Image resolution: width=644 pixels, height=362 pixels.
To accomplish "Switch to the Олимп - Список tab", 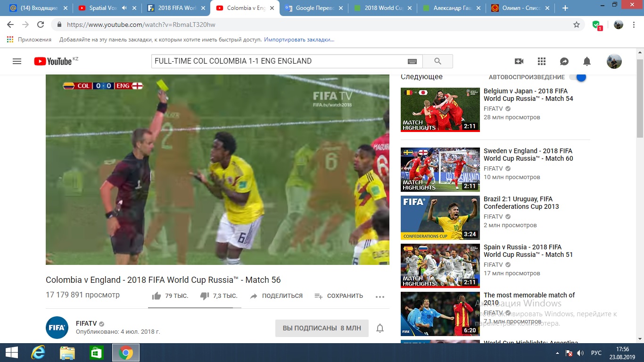I will click(x=521, y=8).
